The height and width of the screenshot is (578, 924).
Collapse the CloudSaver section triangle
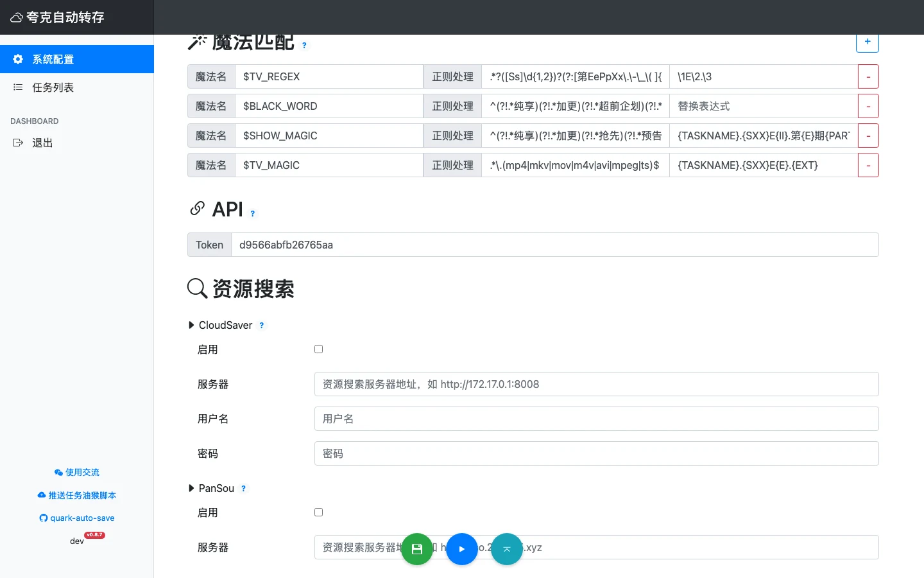191,325
